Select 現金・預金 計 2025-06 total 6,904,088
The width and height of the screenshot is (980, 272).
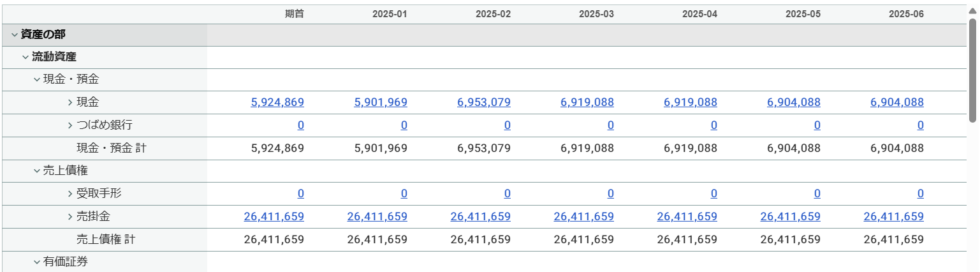898,148
